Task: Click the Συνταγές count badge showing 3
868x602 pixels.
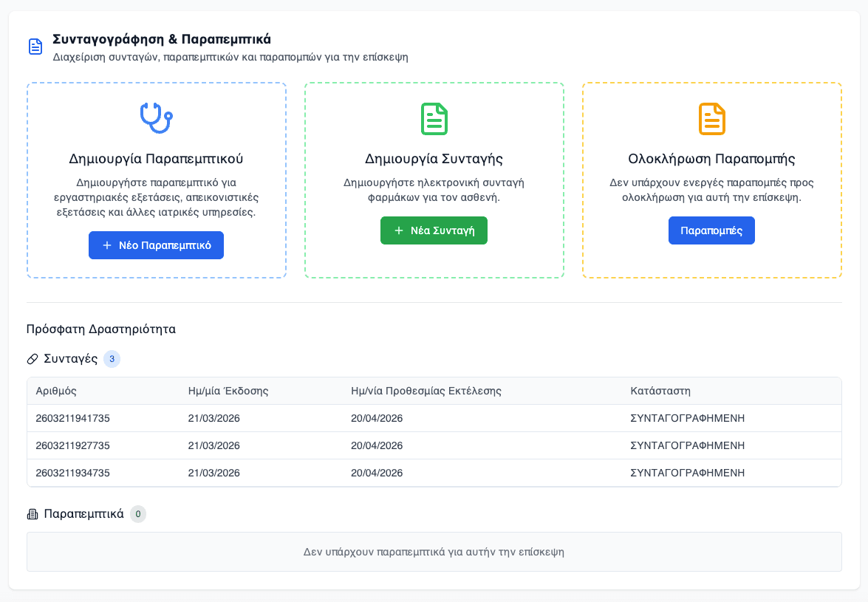Action: [x=112, y=359]
